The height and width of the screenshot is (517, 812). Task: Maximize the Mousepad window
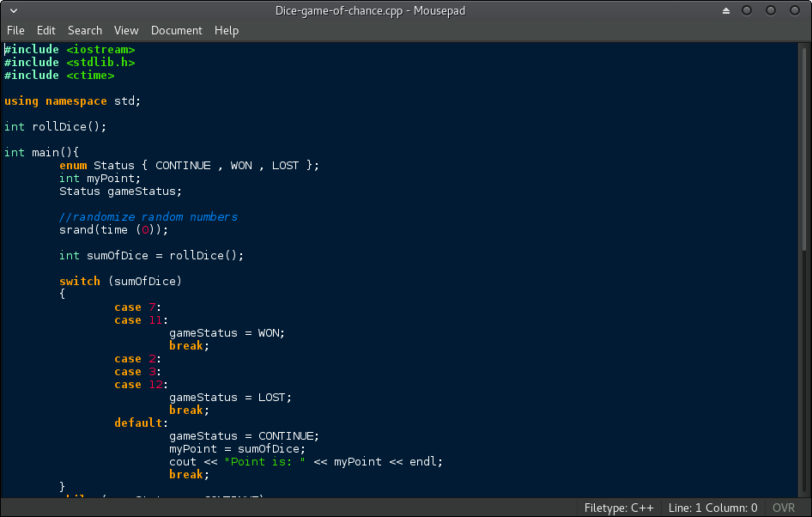point(772,11)
